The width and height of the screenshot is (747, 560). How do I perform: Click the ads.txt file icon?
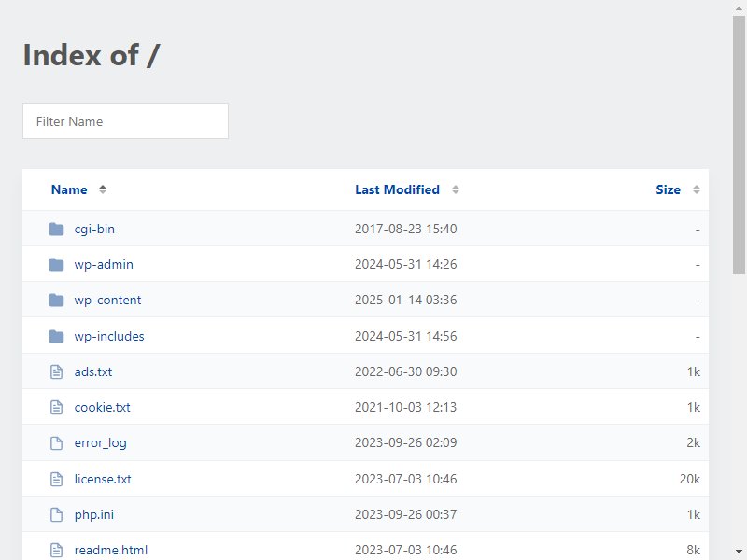coord(56,371)
